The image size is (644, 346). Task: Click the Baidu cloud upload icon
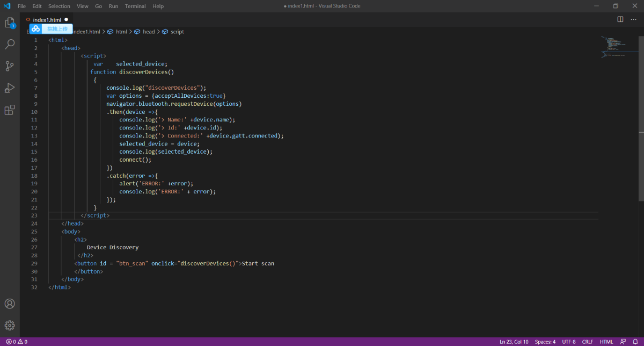point(36,29)
